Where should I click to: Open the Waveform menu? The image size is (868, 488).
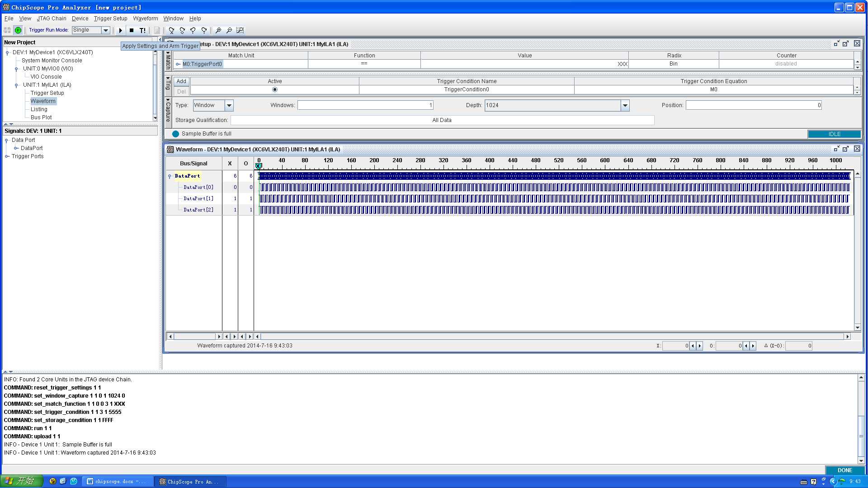click(x=146, y=19)
